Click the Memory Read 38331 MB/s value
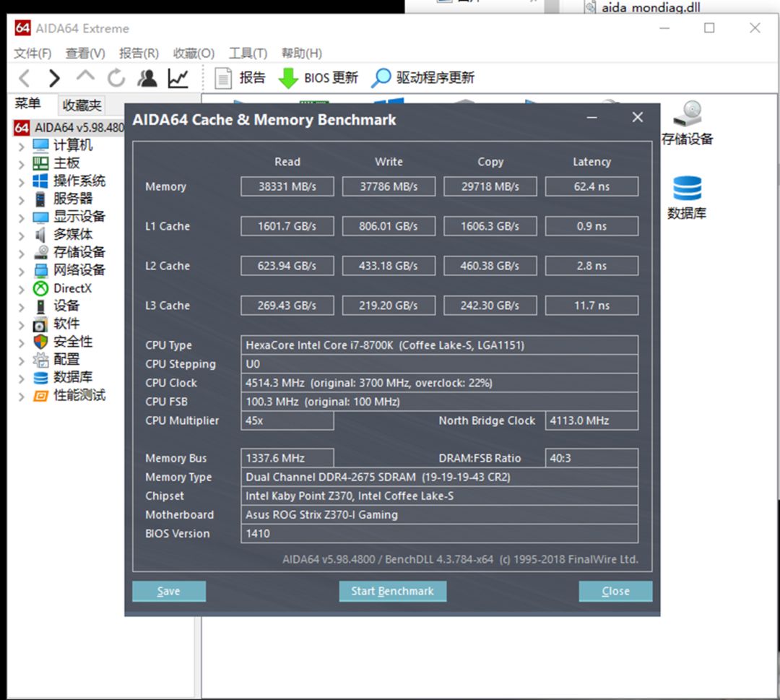The width and height of the screenshot is (780, 700). 287,186
